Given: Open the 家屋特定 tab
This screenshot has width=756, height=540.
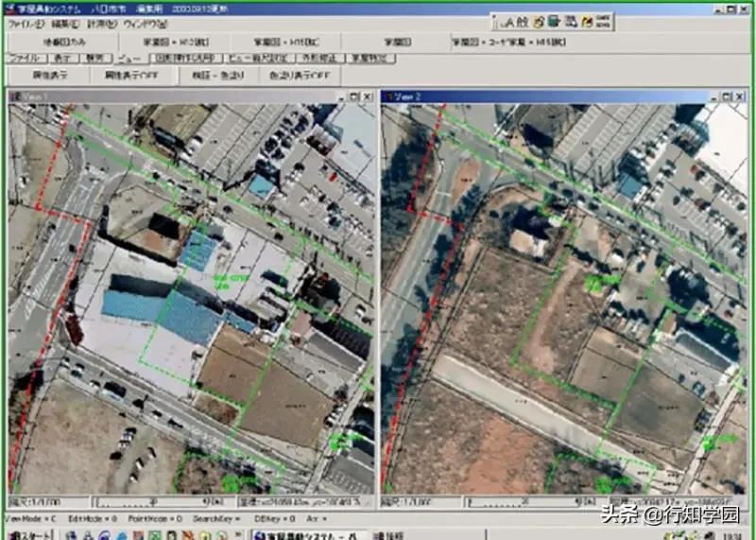Looking at the screenshot, I should click(370, 59).
